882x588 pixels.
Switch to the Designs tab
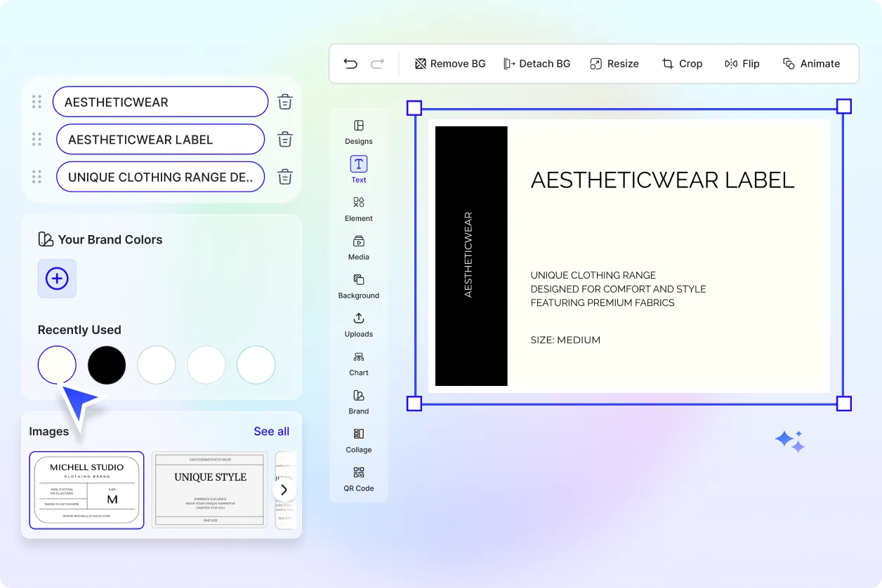coord(358,131)
